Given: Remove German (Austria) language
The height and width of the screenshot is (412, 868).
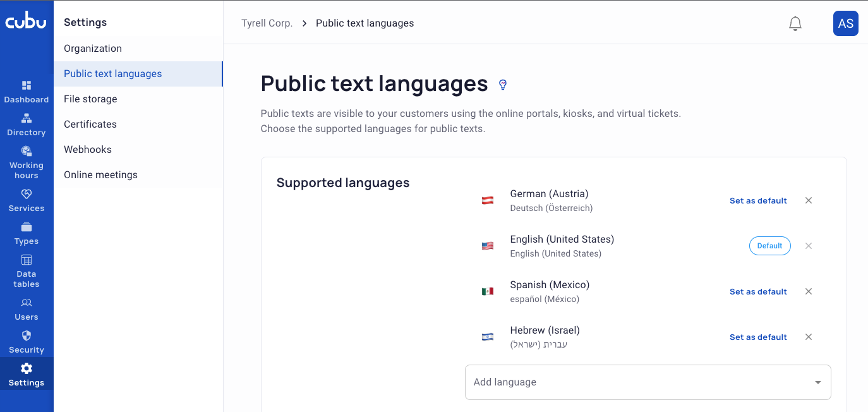Looking at the screenshot, I should pyautogui.click(x=809, y=200).
